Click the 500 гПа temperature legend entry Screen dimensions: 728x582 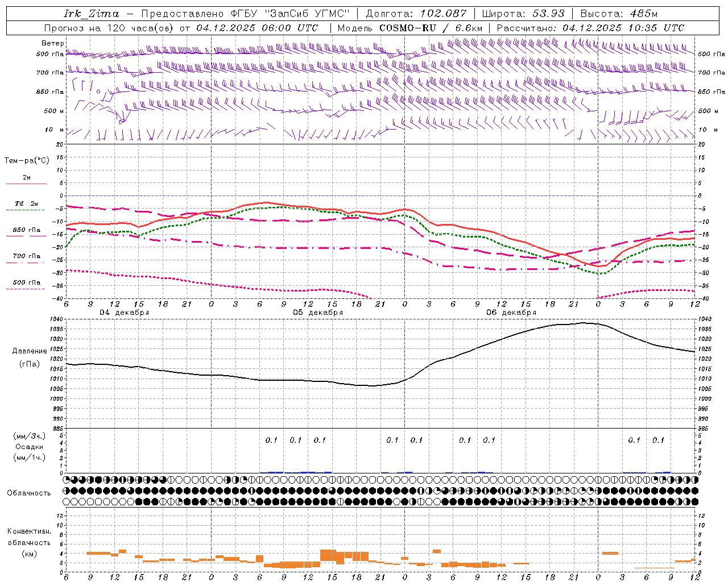pyautogui.click(x=27, y=282)
